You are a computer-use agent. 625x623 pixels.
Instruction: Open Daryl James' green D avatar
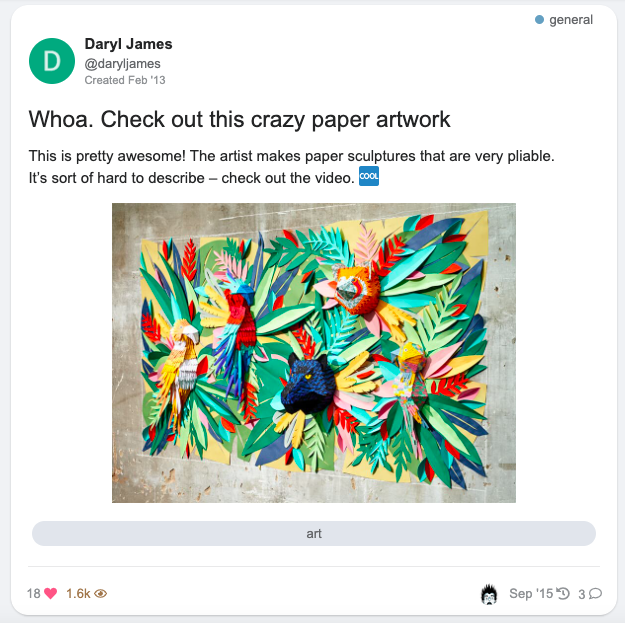52,61
